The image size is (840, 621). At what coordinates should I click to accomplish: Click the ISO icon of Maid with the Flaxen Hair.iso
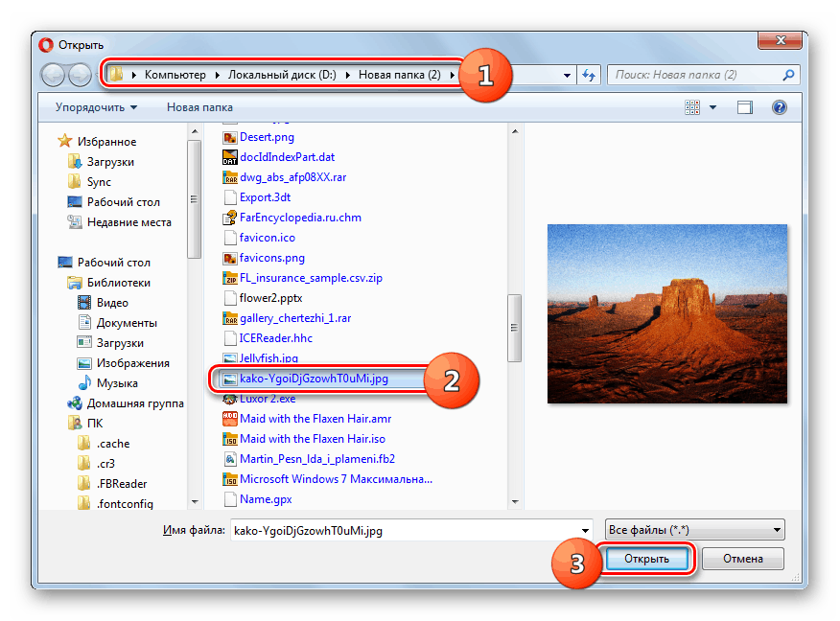click(230, 439)
